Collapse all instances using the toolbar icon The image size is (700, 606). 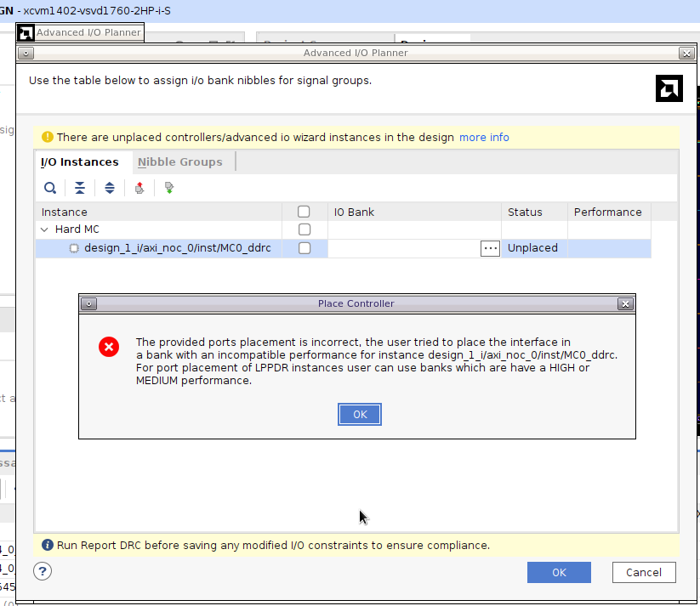[x=79, y=187]
